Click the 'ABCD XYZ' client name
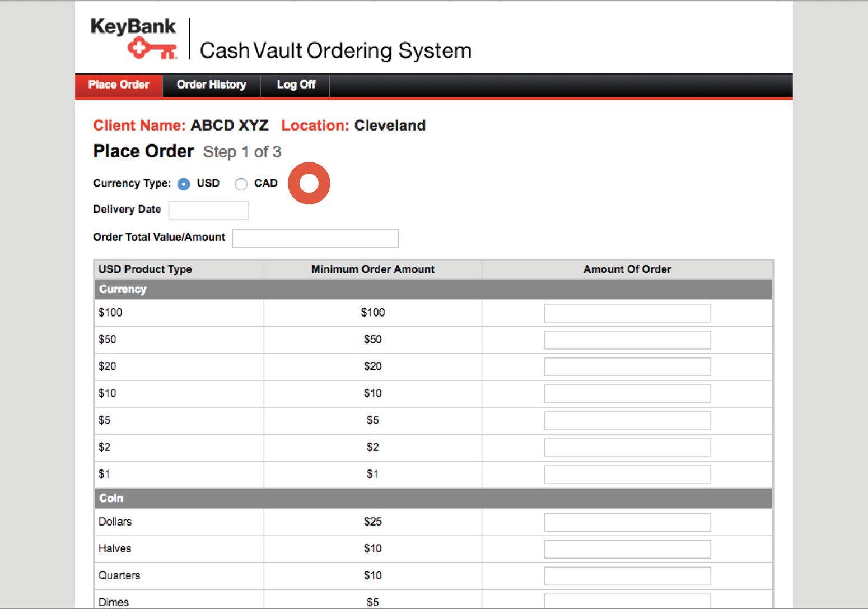The height and width of the screenshot is (609, 868). click(x=230, y=125)
